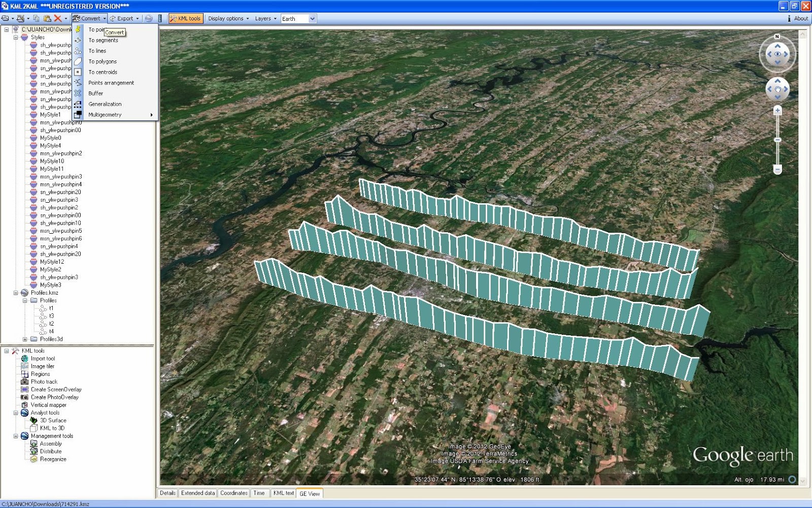
Task: Click the eye look-around control center
Action: pos(777,54)
